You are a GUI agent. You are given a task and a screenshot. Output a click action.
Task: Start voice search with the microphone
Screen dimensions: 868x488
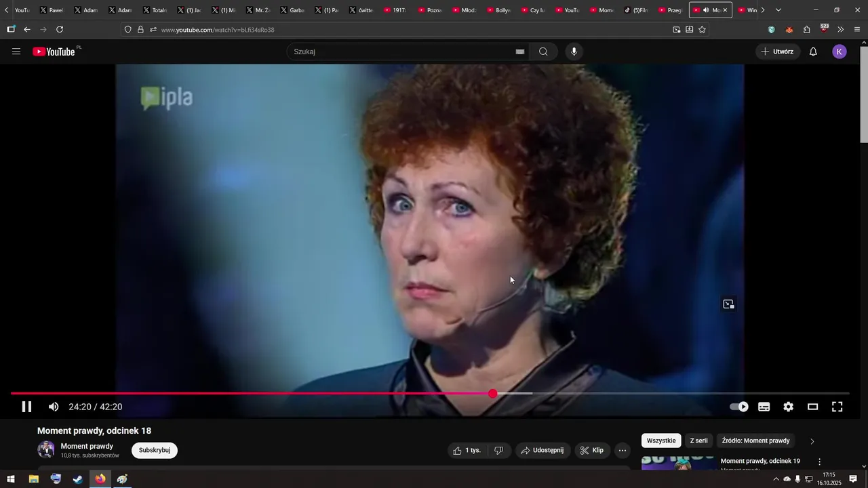coord(574,52)
